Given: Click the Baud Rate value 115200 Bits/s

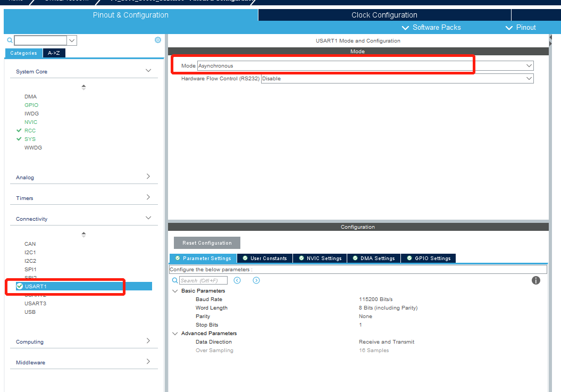Looking at the screenshot, I should point(375,299).
